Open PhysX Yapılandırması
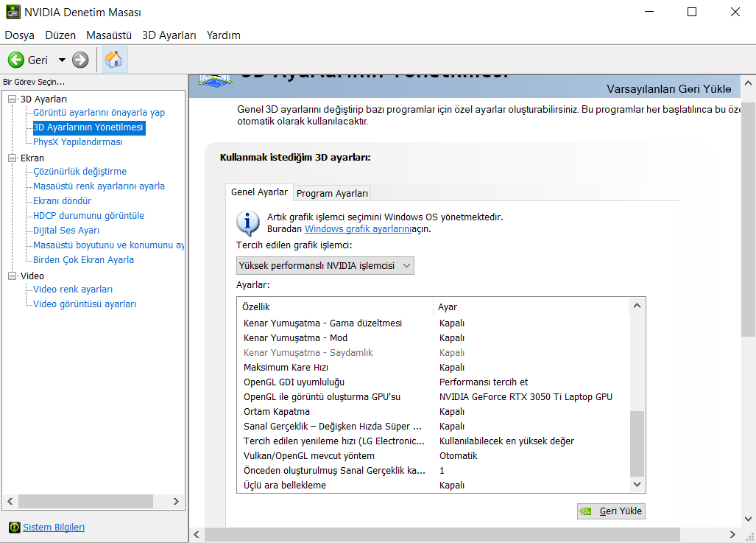 click(77, 142)
